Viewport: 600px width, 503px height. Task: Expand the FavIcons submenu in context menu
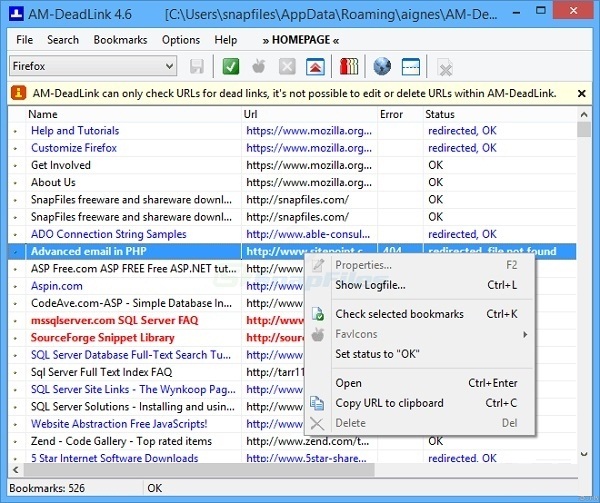[x=430, y=334]
